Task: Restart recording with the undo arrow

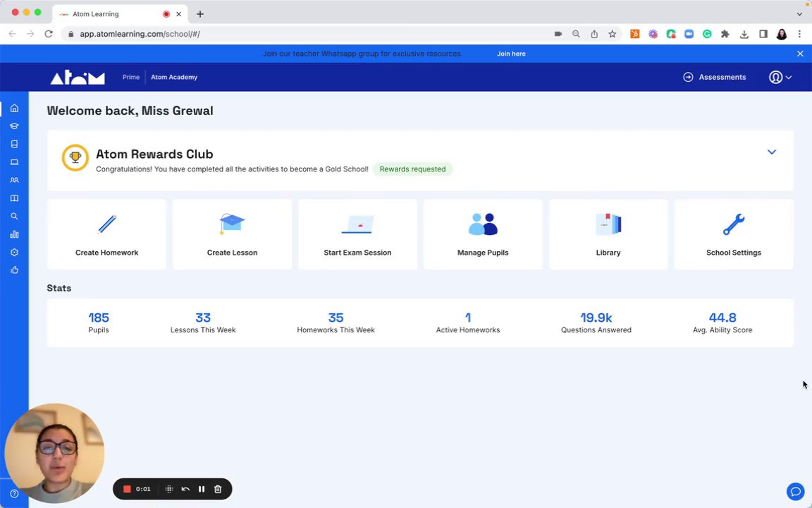Action: pos(185,489)
